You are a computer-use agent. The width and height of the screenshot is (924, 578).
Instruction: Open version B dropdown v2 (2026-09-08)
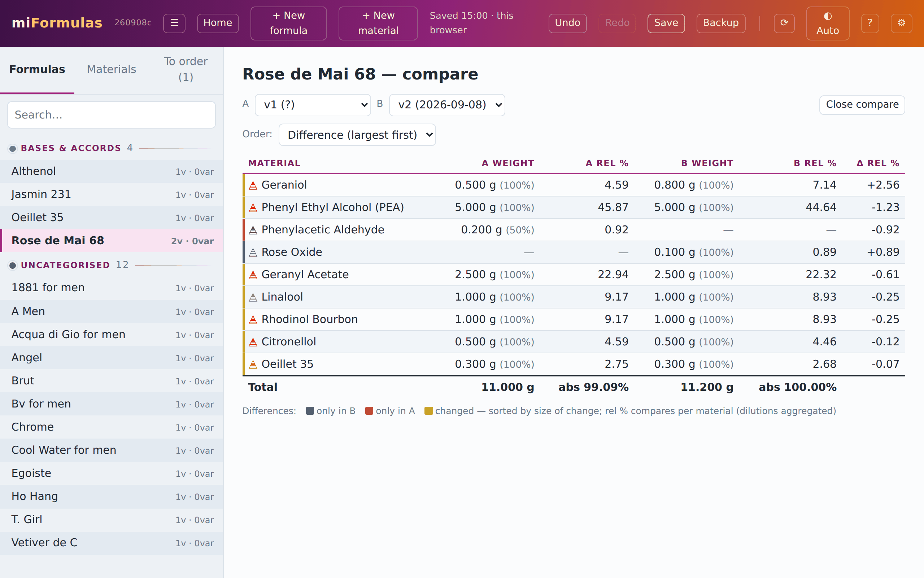click(x=447, y=105)
